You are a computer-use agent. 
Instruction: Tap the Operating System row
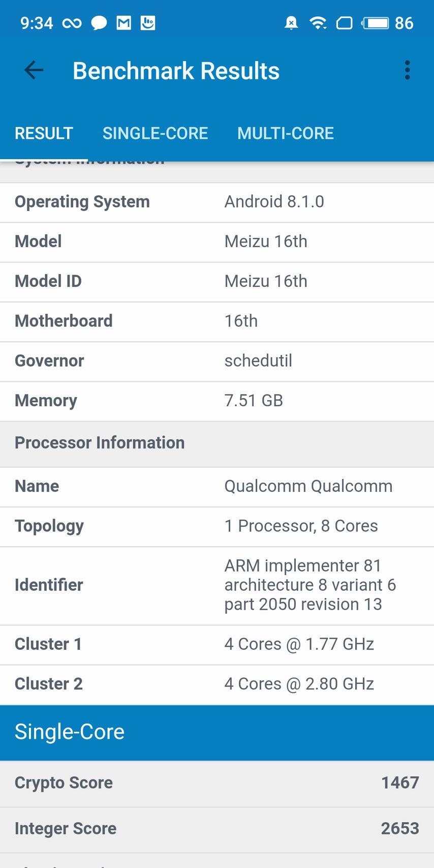(217, 202)
